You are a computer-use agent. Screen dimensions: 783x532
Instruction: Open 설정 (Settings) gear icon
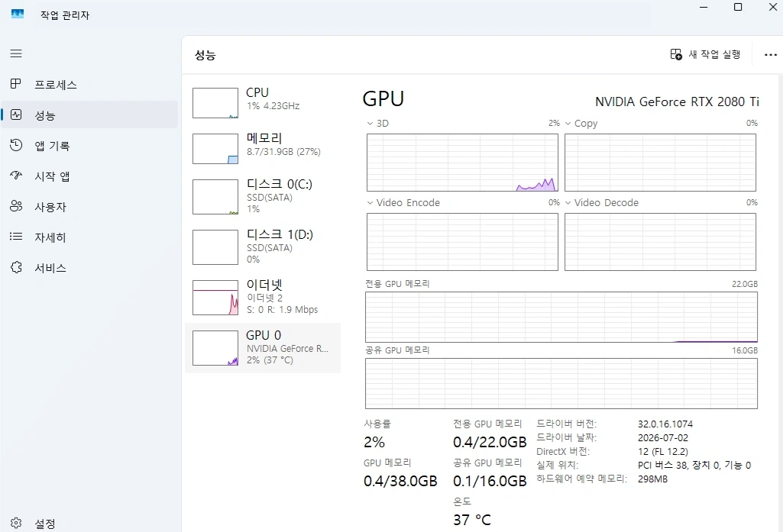click(x=16, y=523)
